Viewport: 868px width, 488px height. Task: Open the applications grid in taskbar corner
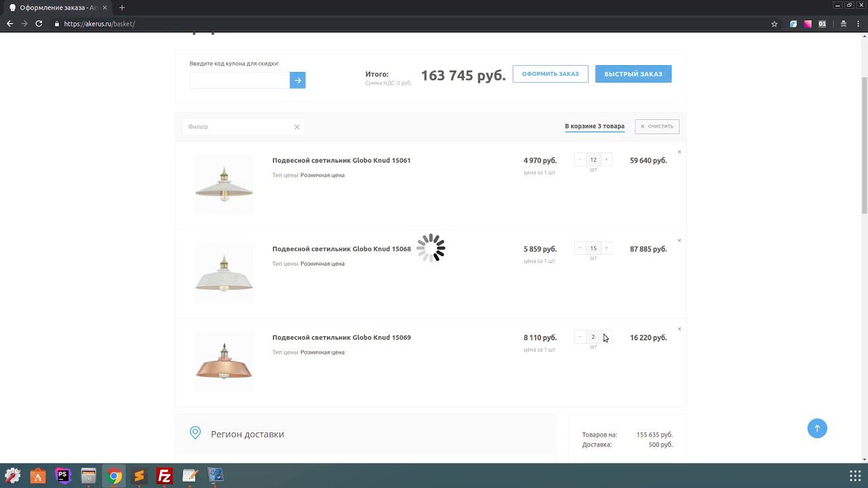pyautogui.click(x=855, y=476)
